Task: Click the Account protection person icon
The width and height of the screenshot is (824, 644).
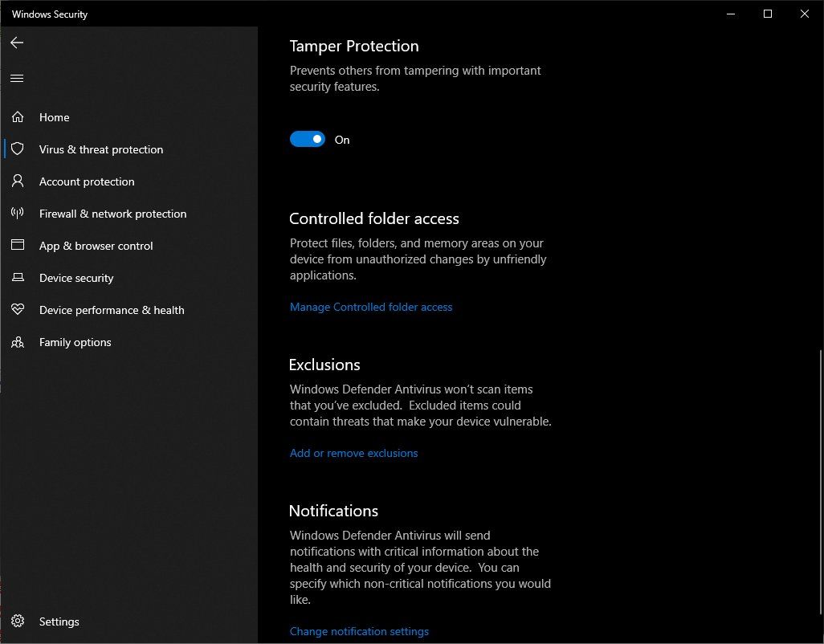Action: 18,181
